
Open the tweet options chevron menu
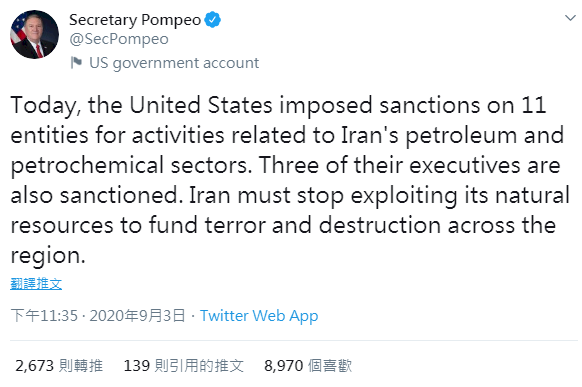[x=570, y=17]
